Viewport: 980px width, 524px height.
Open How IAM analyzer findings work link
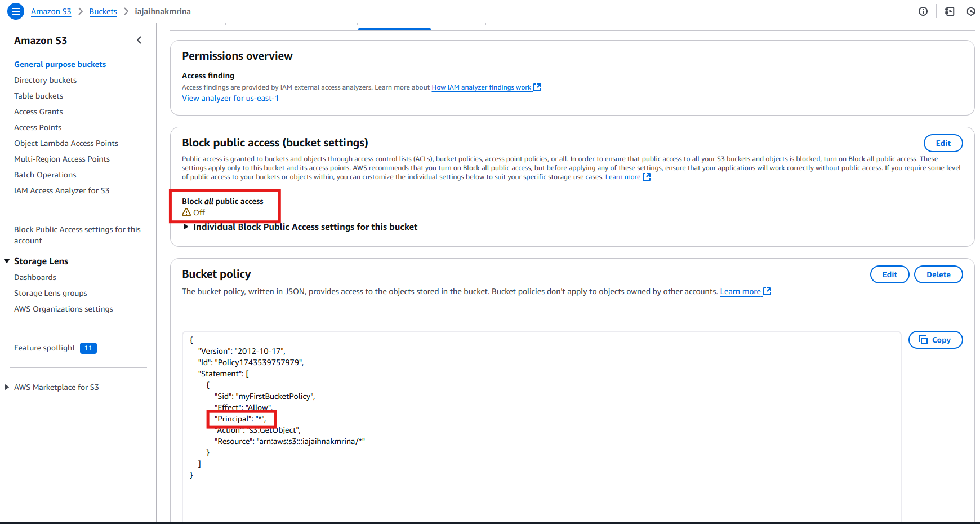point(482,87)
